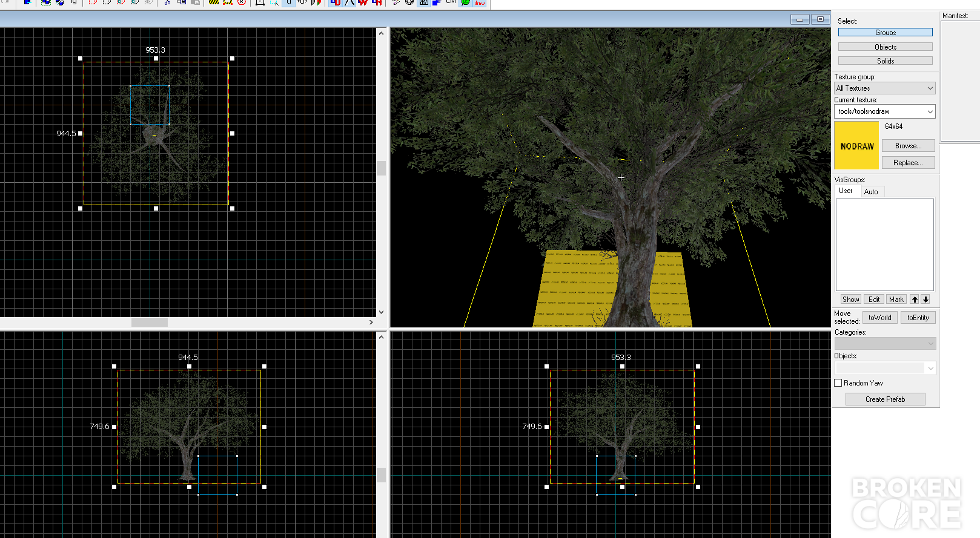Click the Replace... texture button
This screenshot has height=538, width=980.
tap(908, 163)
